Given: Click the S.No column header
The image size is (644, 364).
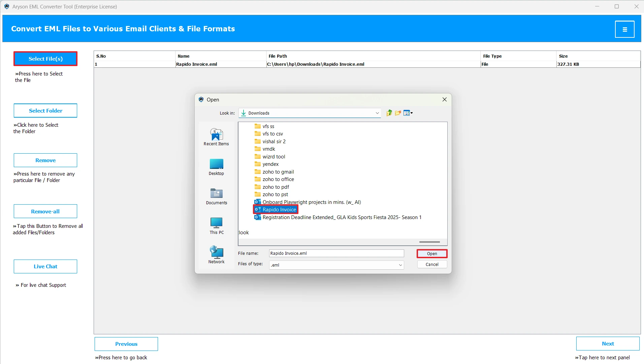Looking at the screenshot, I should click(135, 56).
